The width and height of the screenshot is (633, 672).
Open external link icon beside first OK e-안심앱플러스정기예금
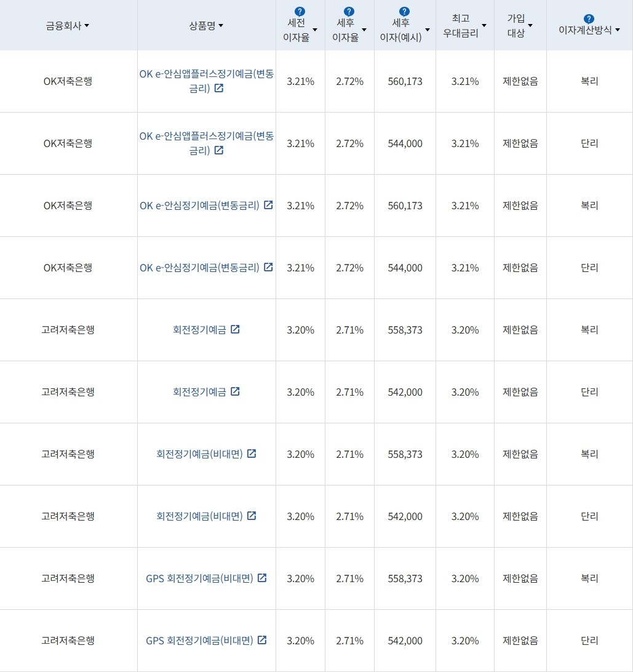click(x=219, y=89)
